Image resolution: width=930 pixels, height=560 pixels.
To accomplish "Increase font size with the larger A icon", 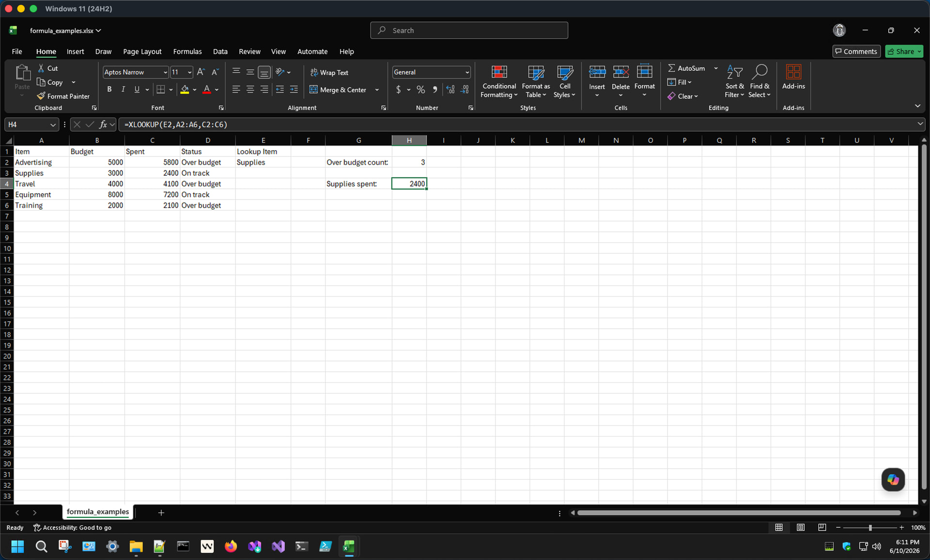I will [x=201, y=72].
